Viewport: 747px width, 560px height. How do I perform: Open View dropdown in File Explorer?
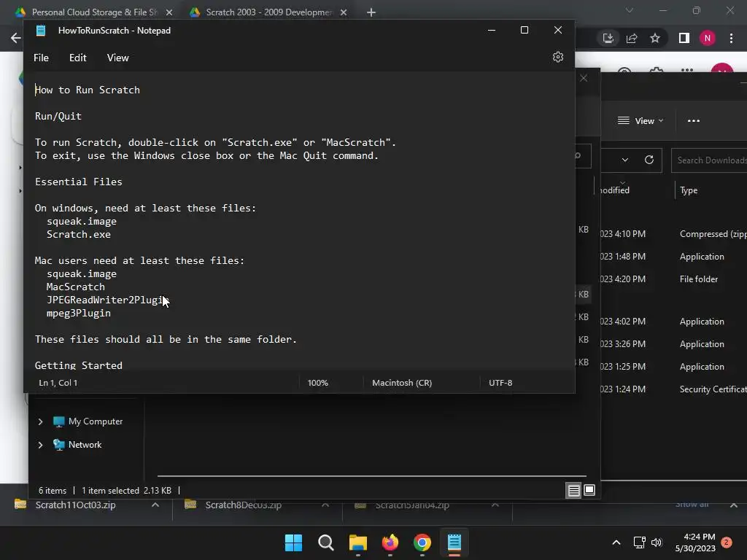[x=640, y=121]
